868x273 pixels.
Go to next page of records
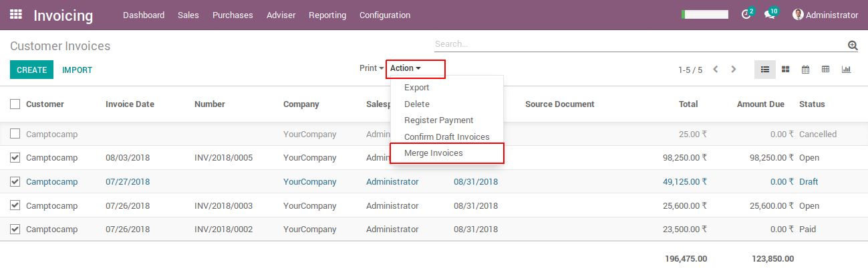tap(734, 70)
